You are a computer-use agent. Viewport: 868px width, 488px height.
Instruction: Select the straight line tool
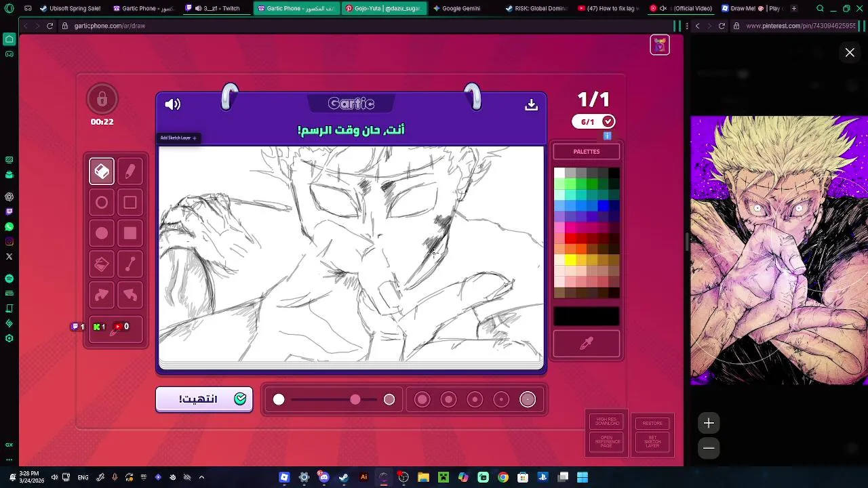(x=130, y=264)
